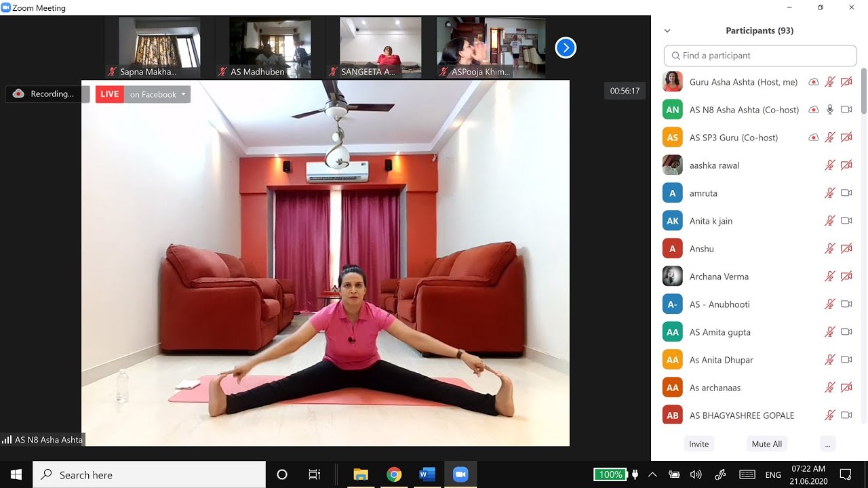Screen dimensions: 868x488
Task: Open Chrome browser from the taskbar
Action: (394, 474)
